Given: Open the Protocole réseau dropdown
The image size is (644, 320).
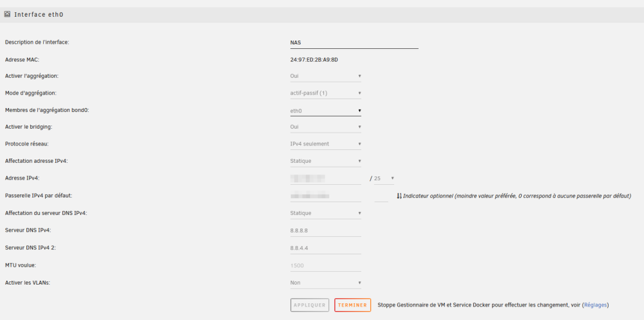Looking at the screenshot, I should (326, 144).
